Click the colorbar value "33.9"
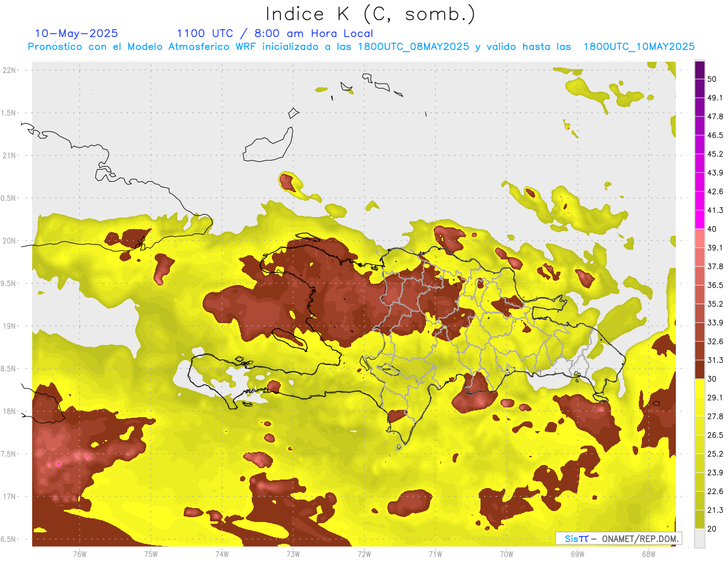The height and width of the screenshot is (562, 728). coord(715,323)
